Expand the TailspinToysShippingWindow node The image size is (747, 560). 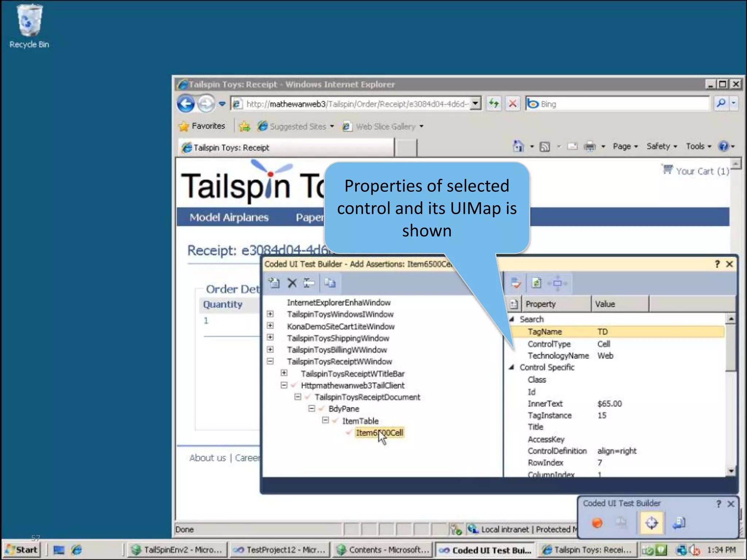[x=270, y=337]
